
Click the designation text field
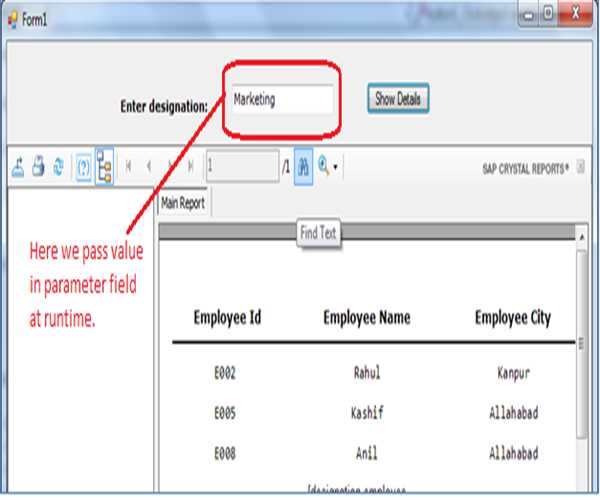tap(281, 100)
